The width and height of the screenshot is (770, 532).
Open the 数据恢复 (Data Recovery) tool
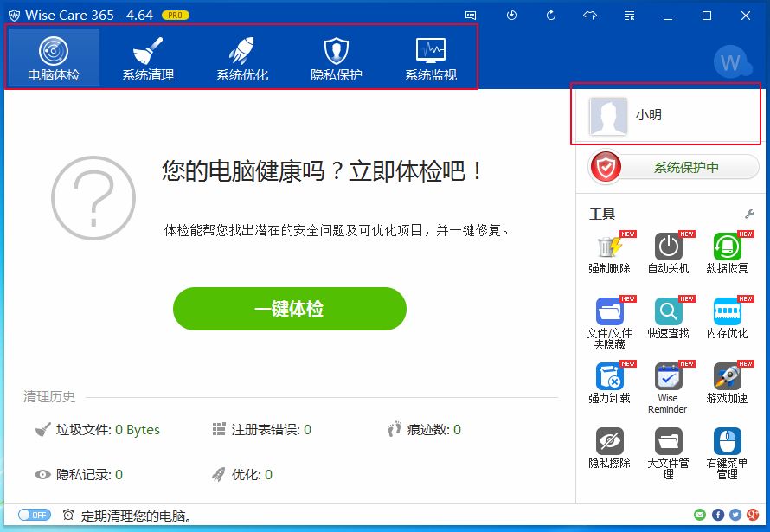pyautogui.click(x=728, y=251)
